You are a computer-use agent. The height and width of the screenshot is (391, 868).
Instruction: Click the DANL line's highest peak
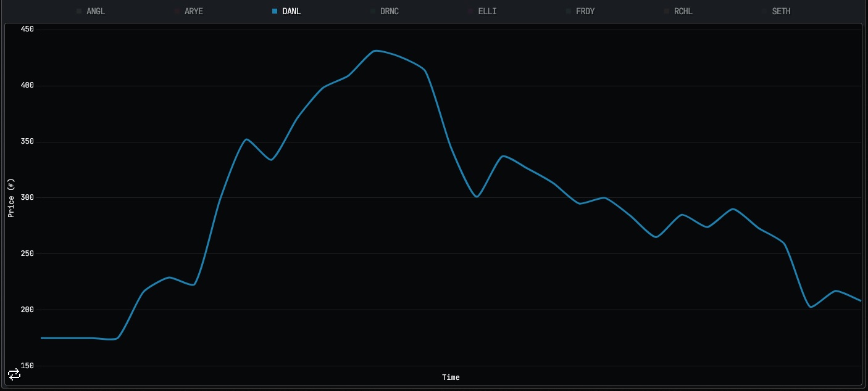pyautogui.click(x=376, y=51)
